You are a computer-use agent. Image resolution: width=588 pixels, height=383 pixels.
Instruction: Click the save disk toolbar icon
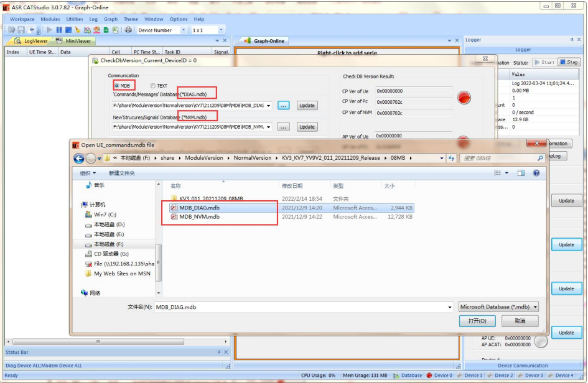click(21, 30)
